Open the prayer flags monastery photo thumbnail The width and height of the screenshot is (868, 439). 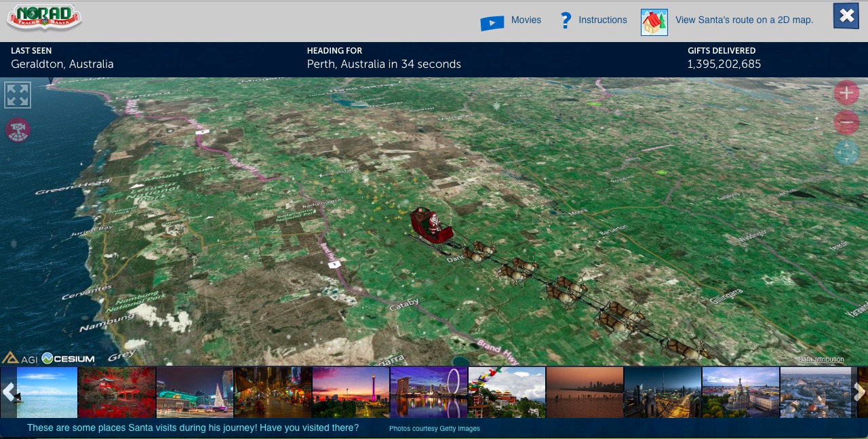(507, 392)
